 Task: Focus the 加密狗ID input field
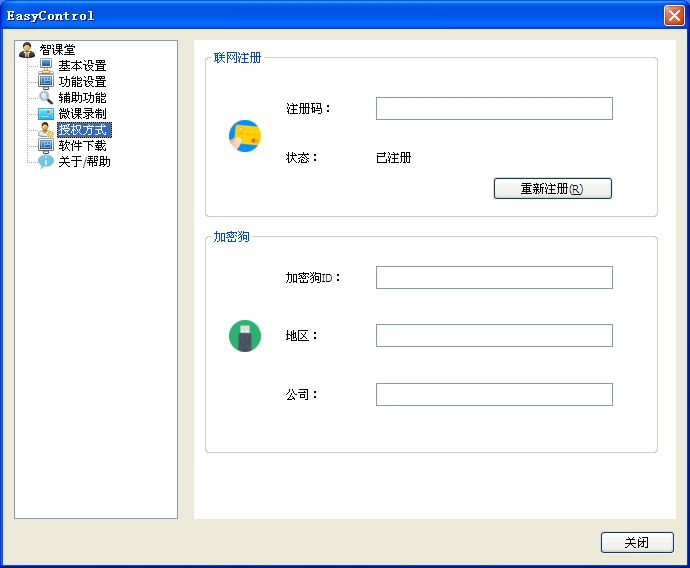click(494, 278)
